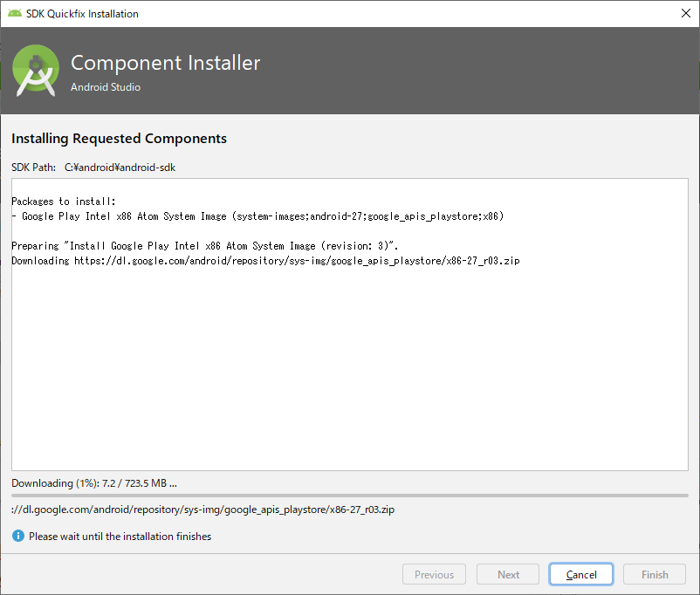Click the download progress bar
Image resolution: width=700 pixels, height=595 pixels.
[x=349, y=496]
